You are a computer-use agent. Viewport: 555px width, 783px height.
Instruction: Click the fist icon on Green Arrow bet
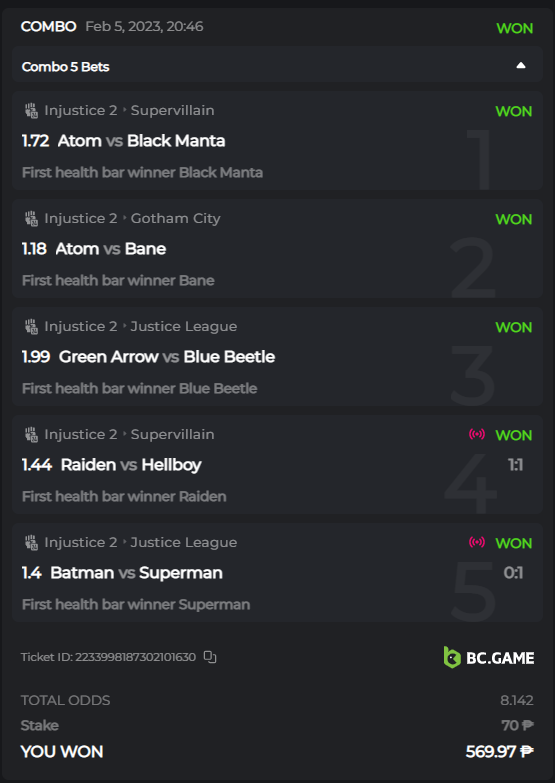coord(31,326)
